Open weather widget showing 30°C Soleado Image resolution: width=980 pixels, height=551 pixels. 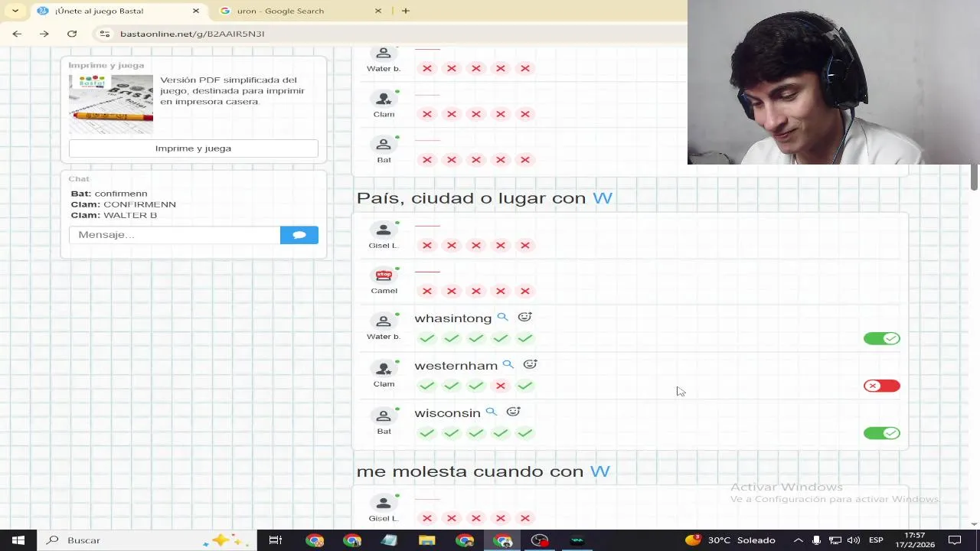(x=730, y=540)
